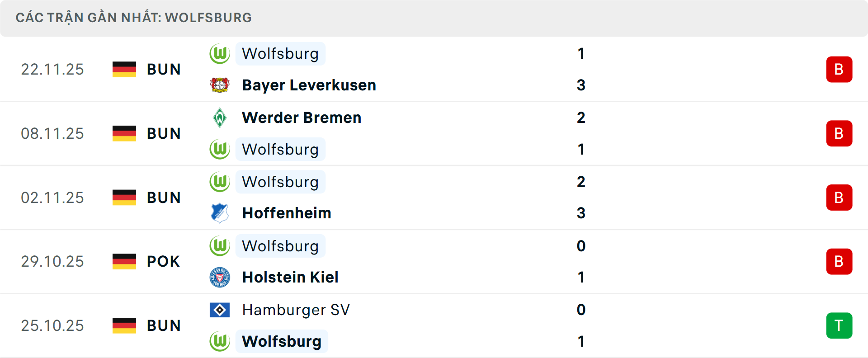Open the Hoffenheim team link
Viewport: 868px width, 358px height.
point(287,213)
